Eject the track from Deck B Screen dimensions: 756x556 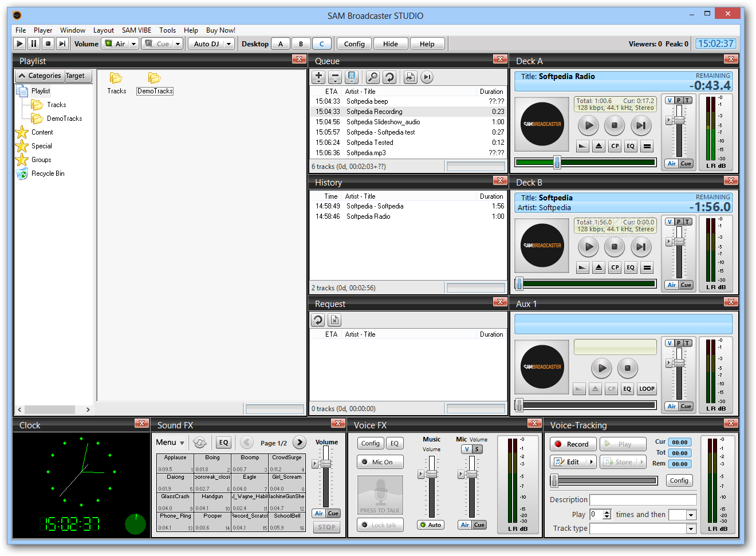[x=598, y=267]
